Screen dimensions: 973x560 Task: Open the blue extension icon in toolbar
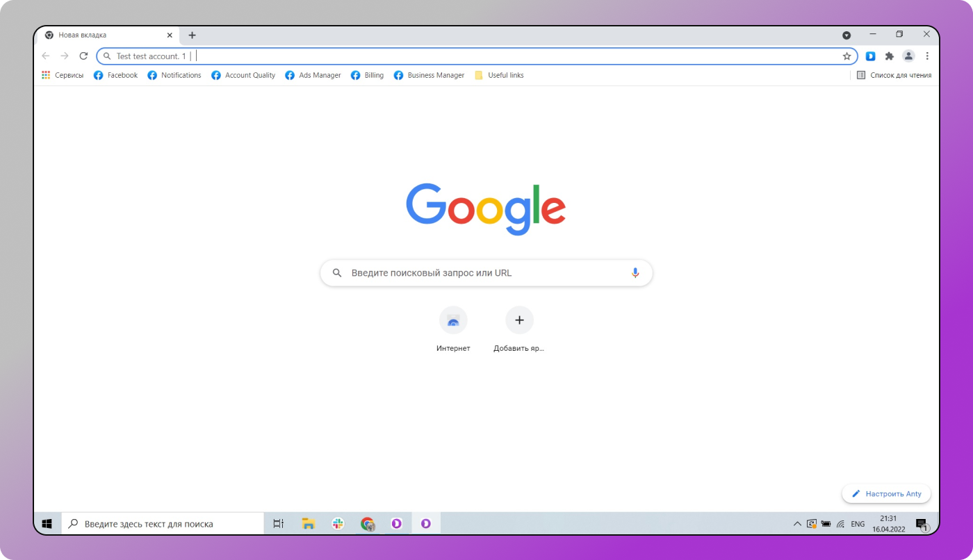point(870,56)
